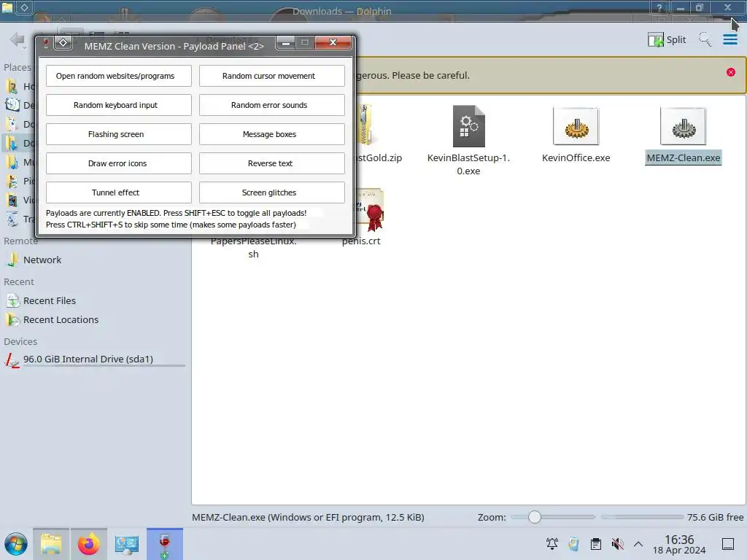Activate Random error sounds payload
Screen dimensions: 747x560
[272, 105]
